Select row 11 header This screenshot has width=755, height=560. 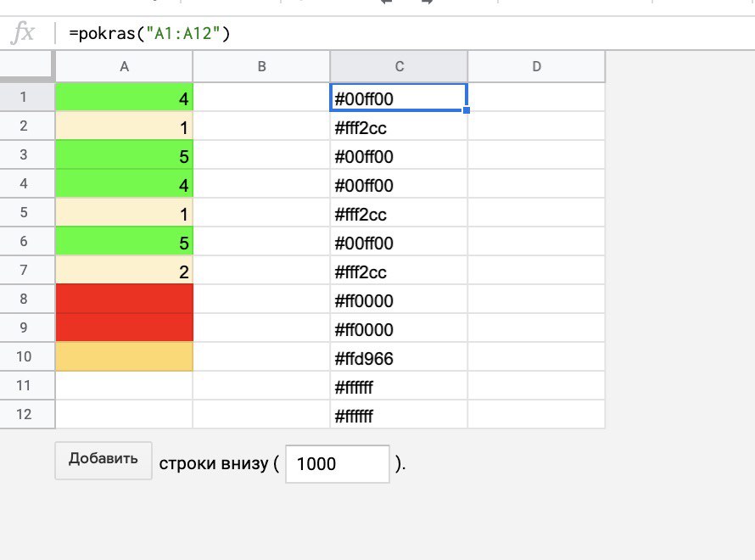pyautogui.click(x=27, y=386)
